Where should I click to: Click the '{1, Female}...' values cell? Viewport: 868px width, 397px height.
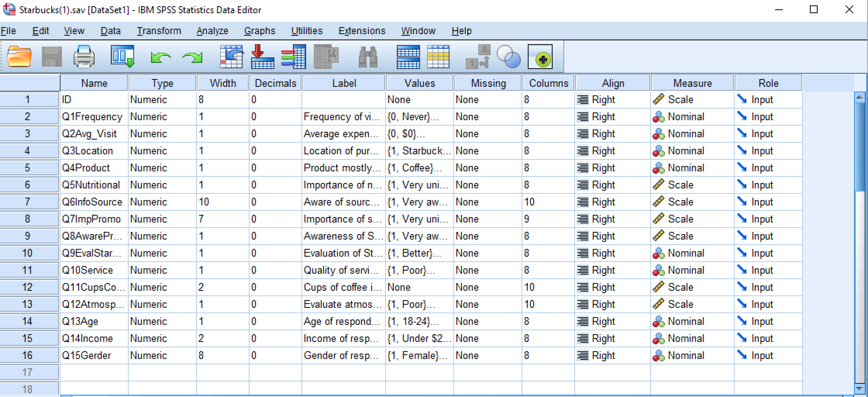(420, 356)
